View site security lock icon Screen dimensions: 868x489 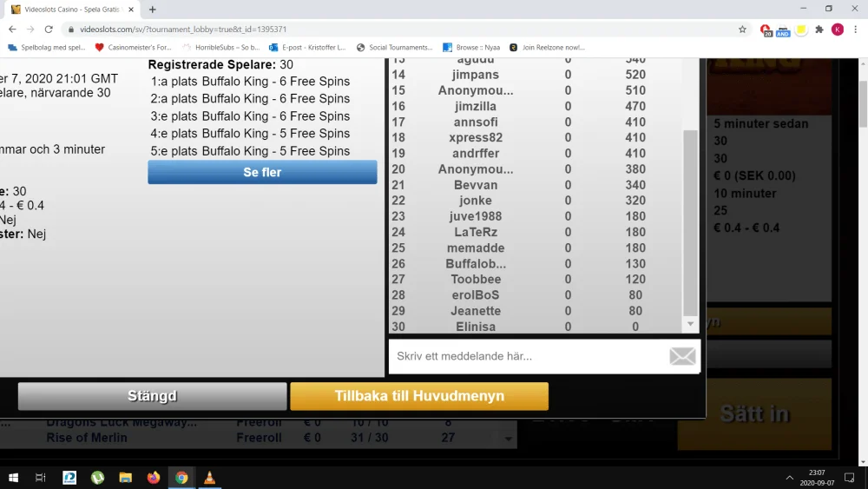pyautogui.click(x=71, y=30)
